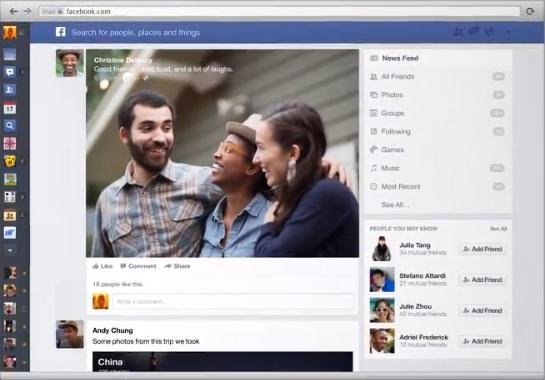The width and height of the screenshot is (545, 380).
Task: Open chat with the first friend in chat sidebar
Action: pyautogui.click(x=10, y=273)
